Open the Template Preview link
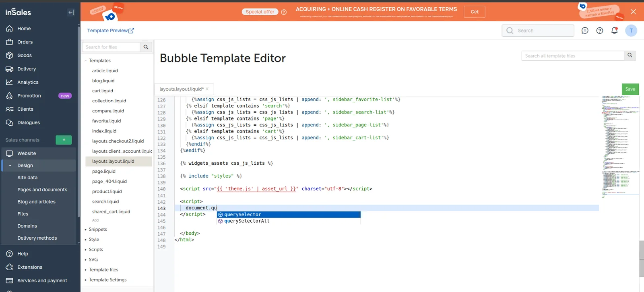The image size is (644, 292). click(111, 31)
